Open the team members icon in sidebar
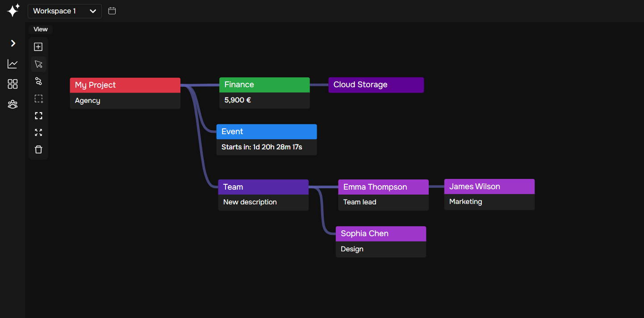 point(13,104)
